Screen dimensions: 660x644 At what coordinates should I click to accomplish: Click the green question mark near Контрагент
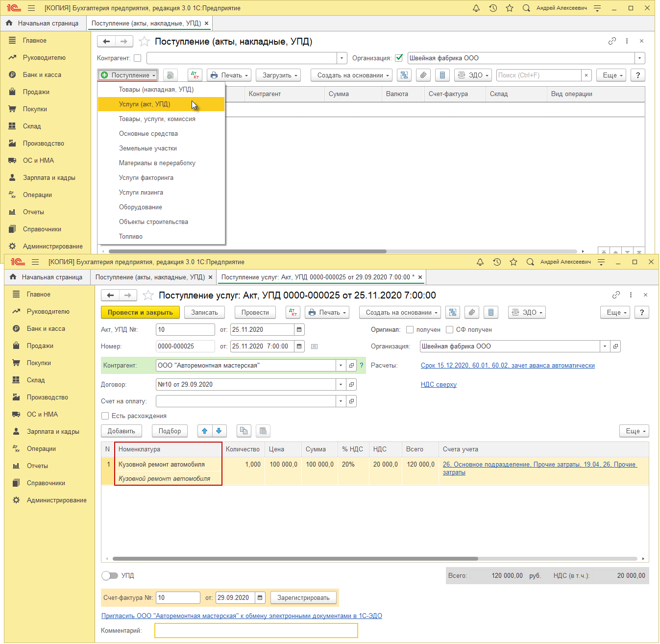coord(362,365)
